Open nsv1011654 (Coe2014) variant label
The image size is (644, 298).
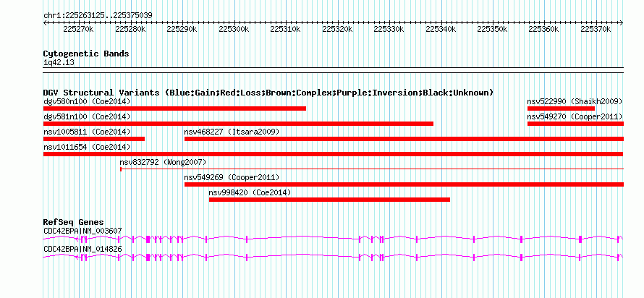tap(87, 147)
